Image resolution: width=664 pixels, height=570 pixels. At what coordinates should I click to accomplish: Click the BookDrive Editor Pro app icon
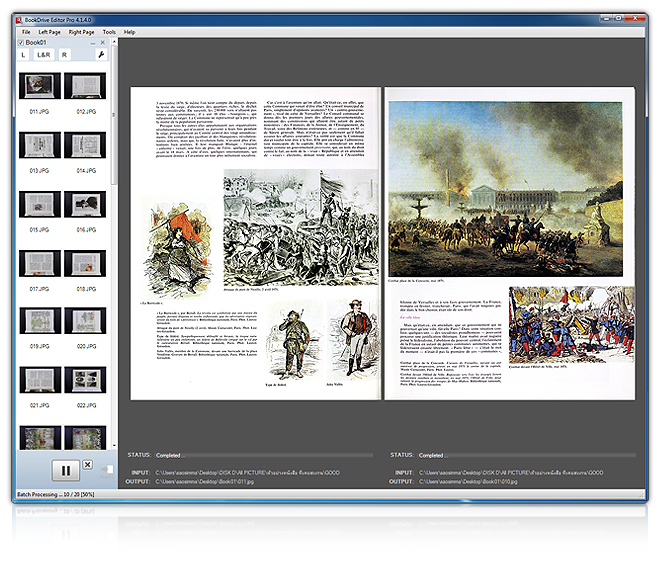[19, 20]
